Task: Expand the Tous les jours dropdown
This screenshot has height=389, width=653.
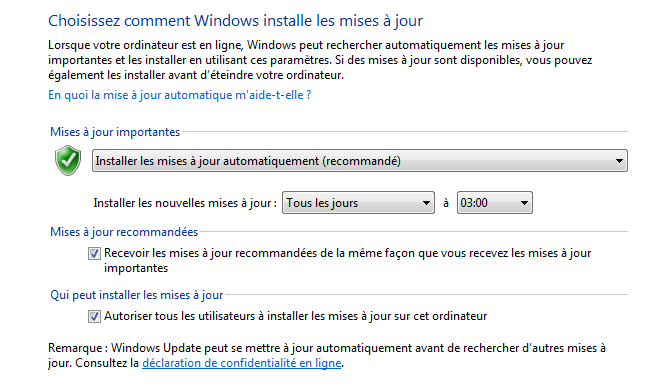Action: [358, 203]
